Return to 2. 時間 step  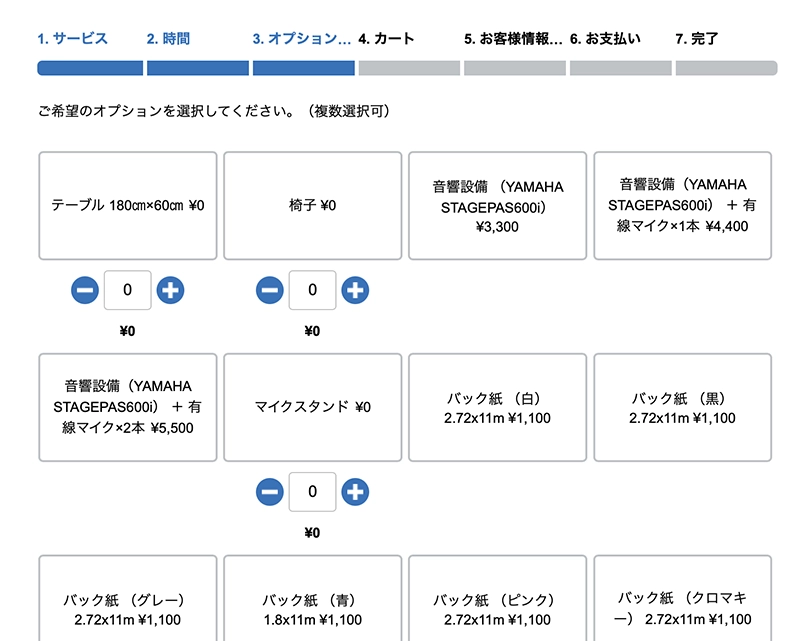[168, 39]
